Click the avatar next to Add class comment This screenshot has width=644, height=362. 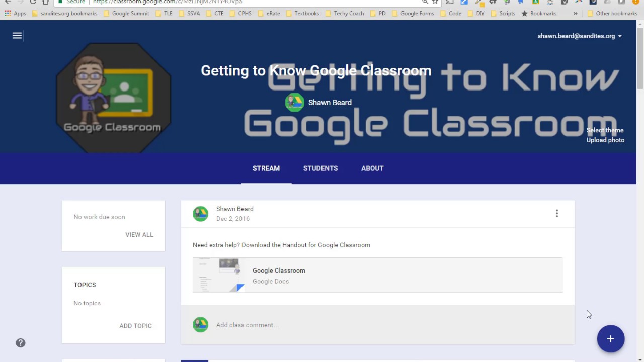click(x=201, y=325)
